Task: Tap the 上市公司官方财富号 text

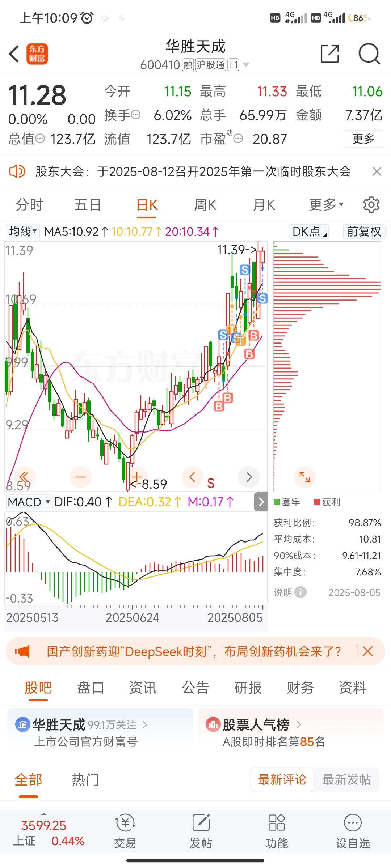Action: click(x=86, y=742)
